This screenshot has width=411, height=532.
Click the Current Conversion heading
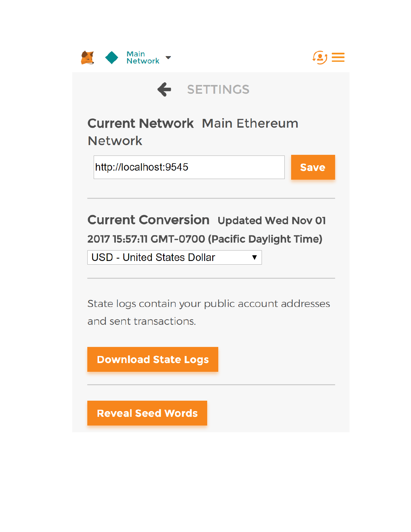[x=148, y=220]
